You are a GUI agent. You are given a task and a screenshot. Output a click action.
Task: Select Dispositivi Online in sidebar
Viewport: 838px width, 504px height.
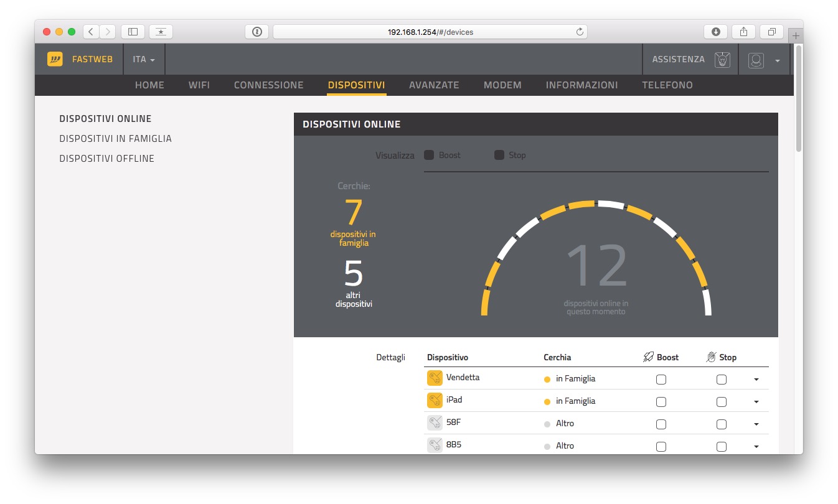coord(105,119)
